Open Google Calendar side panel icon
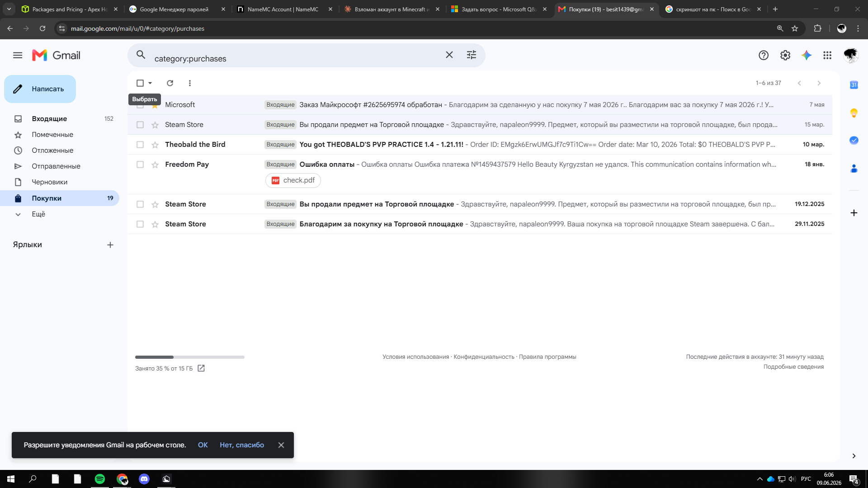The width and height of the screenshot is (868, 488). [854, 85]
